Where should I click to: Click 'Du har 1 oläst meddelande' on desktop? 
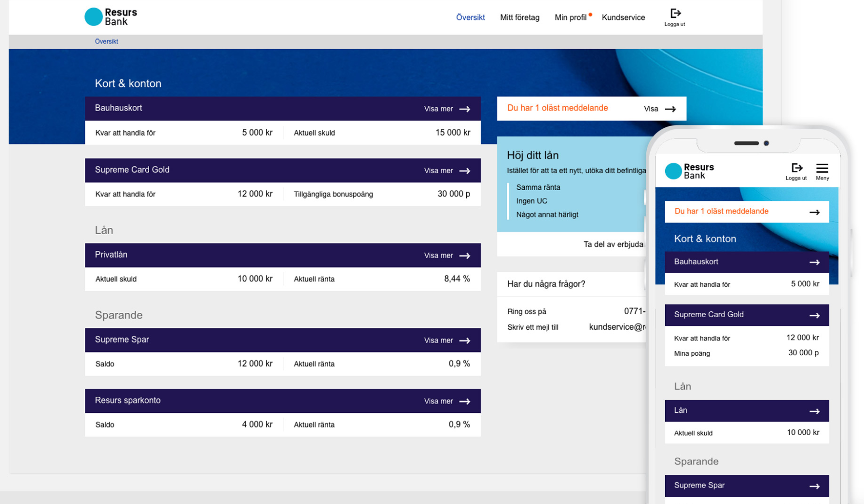tap(557, 108)
